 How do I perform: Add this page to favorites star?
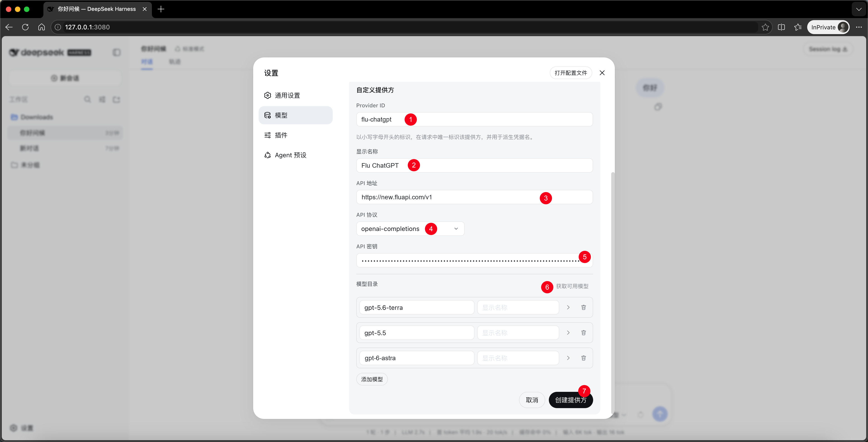click(765, 27)
